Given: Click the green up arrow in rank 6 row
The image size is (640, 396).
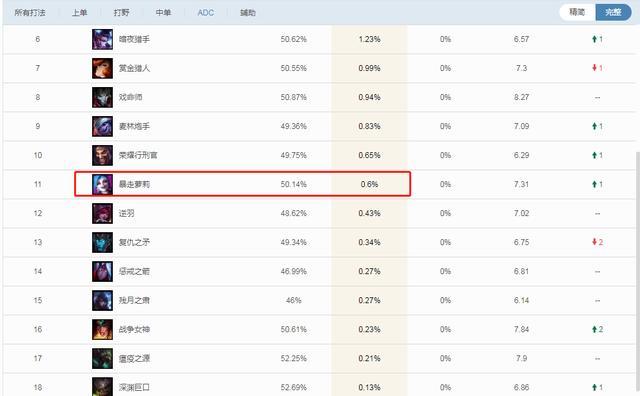Looking at the screenshot, I should [594, 39].
